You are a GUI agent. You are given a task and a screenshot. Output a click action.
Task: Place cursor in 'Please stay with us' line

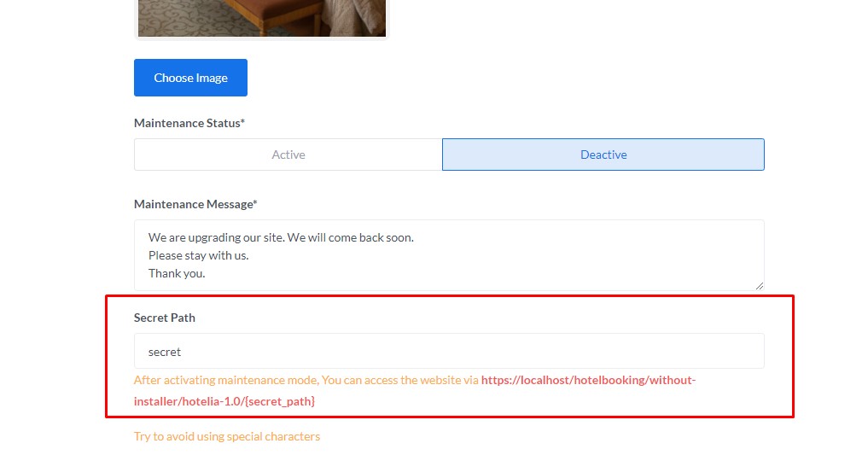coord(198,255)
